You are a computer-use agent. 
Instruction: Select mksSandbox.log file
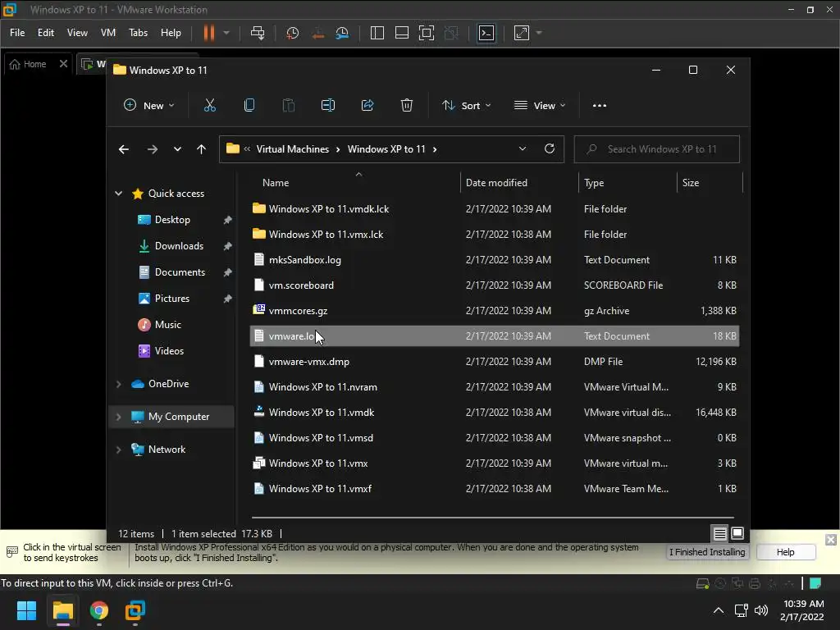[x=495, y=260]
